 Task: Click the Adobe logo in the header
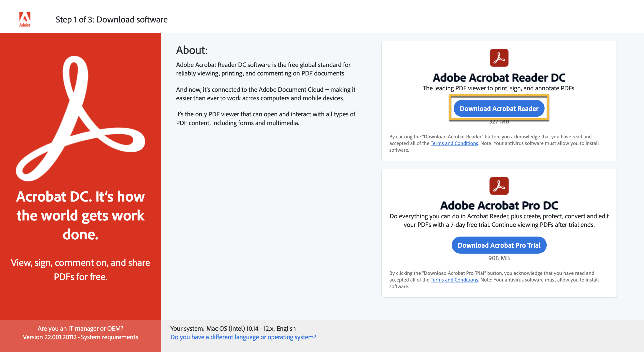point(25,19)
